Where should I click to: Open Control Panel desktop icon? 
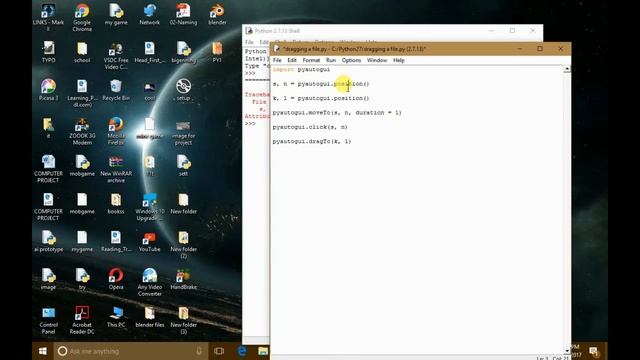pos(49,320)
